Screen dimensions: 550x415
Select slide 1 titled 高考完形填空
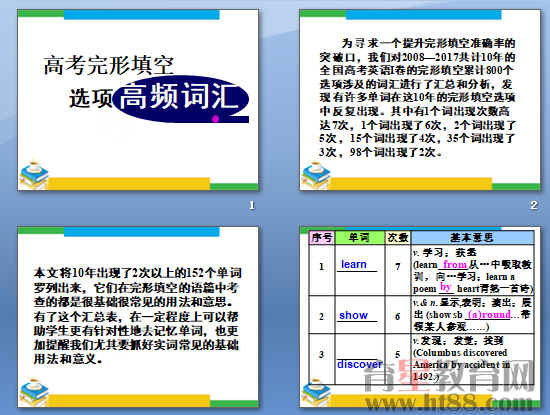(138, 100)
